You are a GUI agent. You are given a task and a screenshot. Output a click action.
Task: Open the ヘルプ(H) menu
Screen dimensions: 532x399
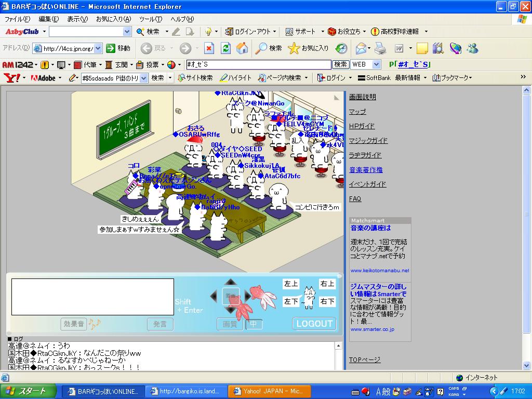tap(182, 19)
